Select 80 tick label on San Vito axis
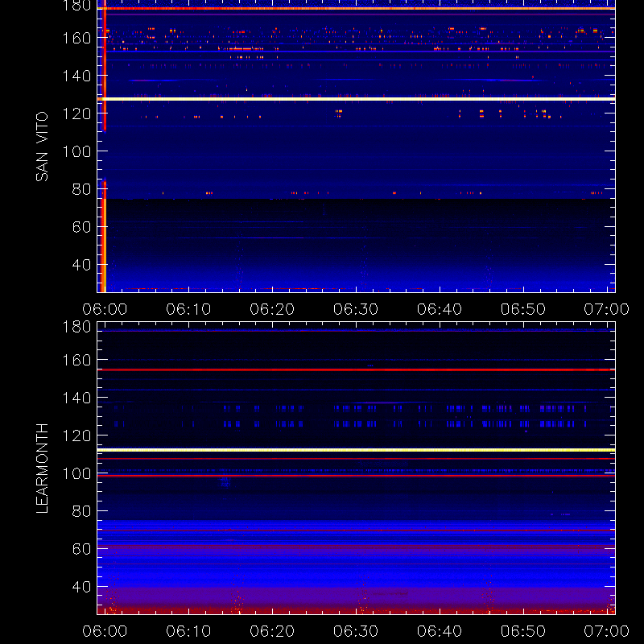The image size is (644, 644). [81, 189]
